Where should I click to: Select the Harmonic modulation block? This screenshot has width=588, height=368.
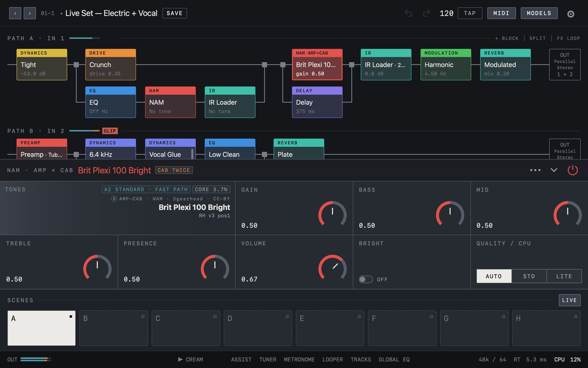pyautogui.click(x=446, y=64)
